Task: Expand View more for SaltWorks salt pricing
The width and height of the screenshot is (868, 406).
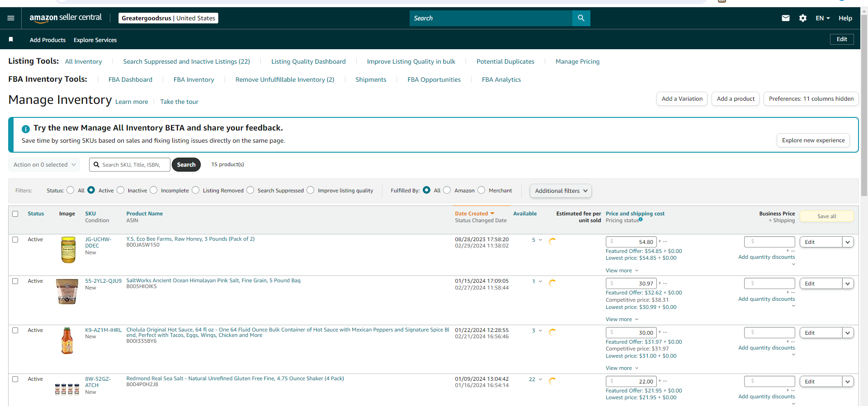Action: coord(622,319)
